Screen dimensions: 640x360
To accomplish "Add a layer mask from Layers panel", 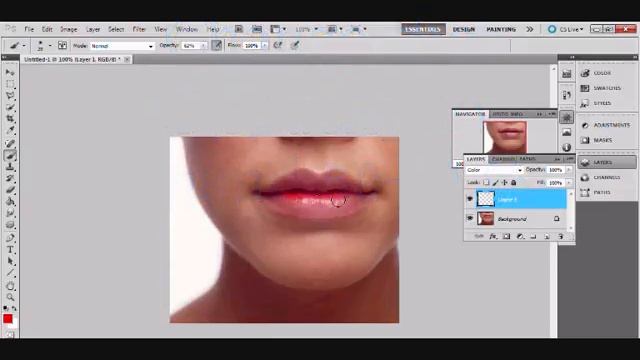I will coord(507,236).
